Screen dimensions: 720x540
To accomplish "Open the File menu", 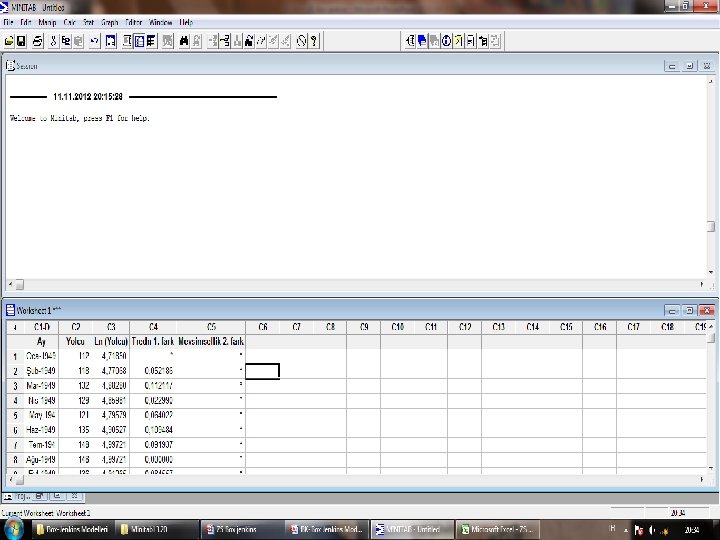I will pyautogui.click(x=8, y=22).
